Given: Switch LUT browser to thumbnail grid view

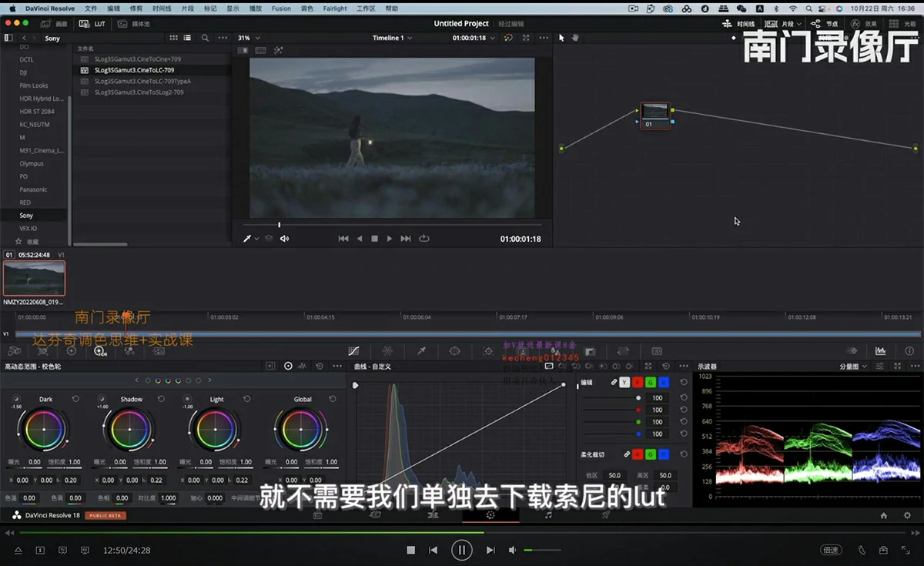Looking at the screenshot, I should pos(173,38).
